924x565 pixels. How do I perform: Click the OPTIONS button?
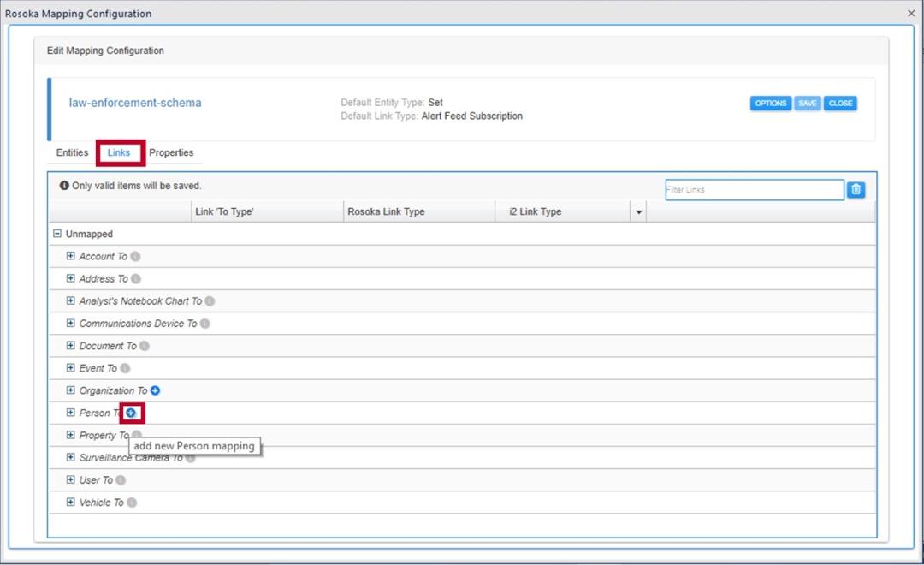pyautogui.click(x=770, y=104)
